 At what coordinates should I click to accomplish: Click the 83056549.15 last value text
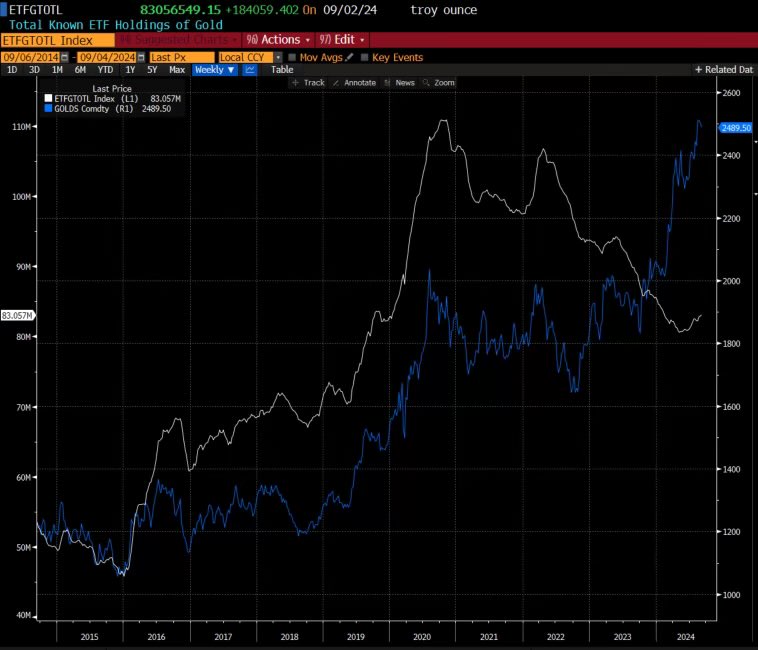(x=180, y=10)
